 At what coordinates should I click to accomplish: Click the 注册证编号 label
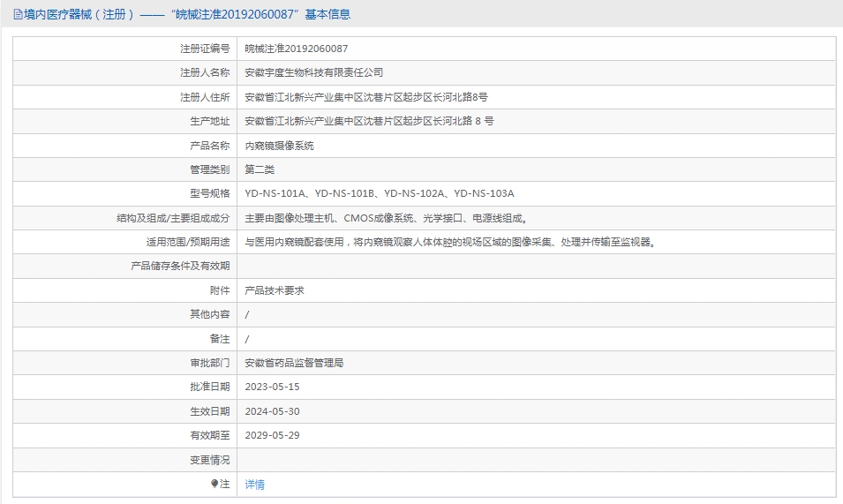[x=205, y=49]
